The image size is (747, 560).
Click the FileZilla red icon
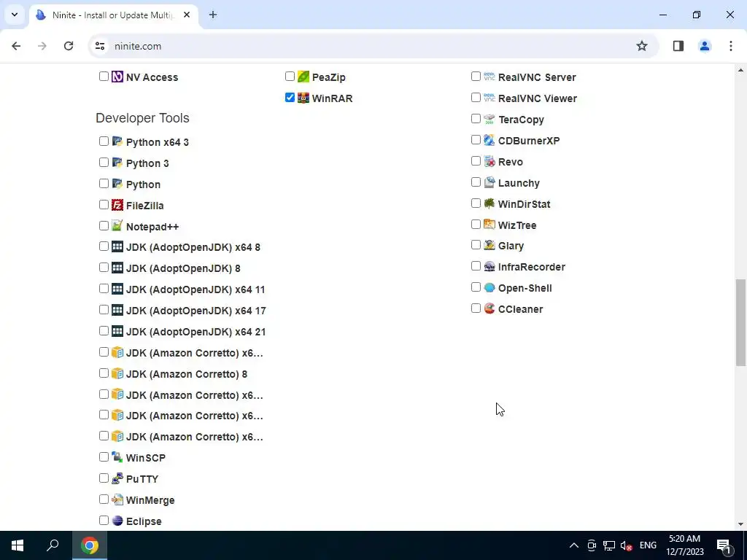click(x=117, y=205)
